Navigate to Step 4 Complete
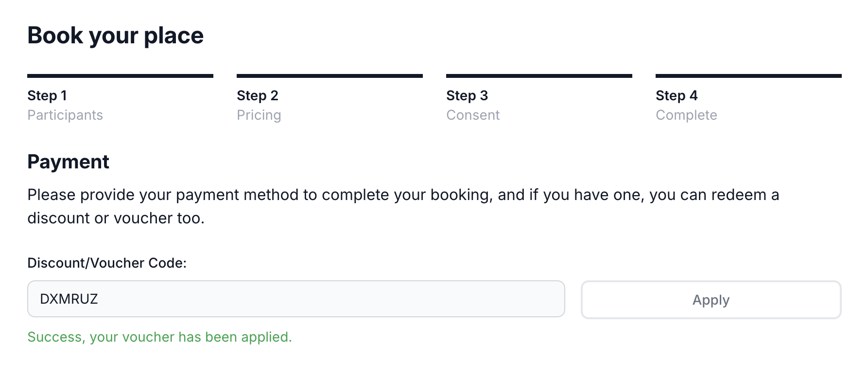Image resolution: width=868 pixels, height=365 pixels. pos(687,105)
